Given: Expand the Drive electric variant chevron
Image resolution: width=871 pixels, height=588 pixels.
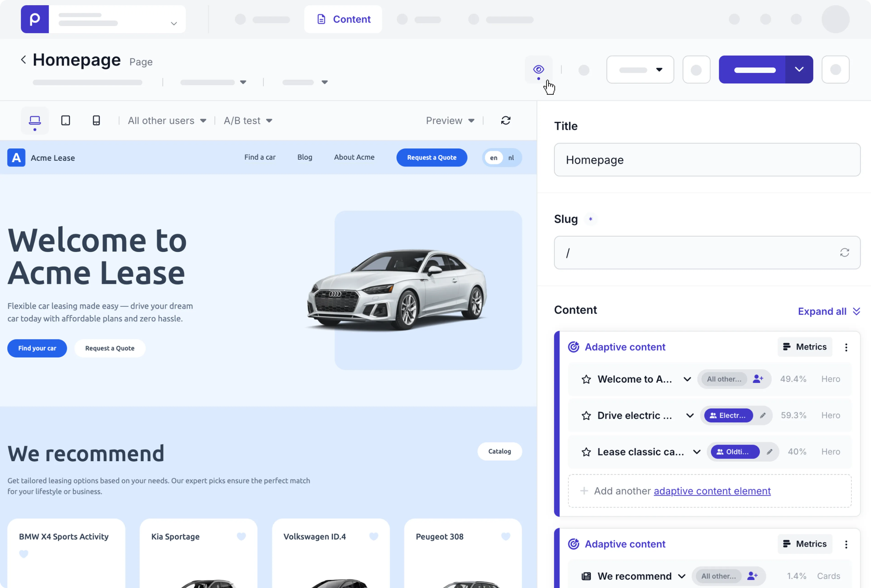Looking at the screenshot, I should (x=690, y=416).
